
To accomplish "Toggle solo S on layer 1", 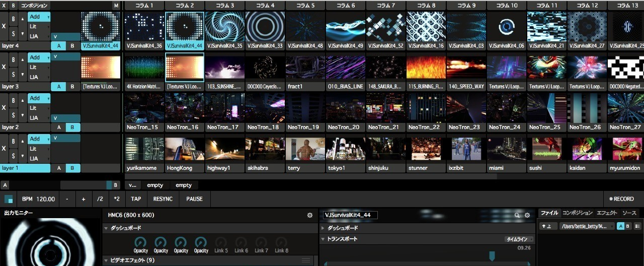I will [14, 156].
